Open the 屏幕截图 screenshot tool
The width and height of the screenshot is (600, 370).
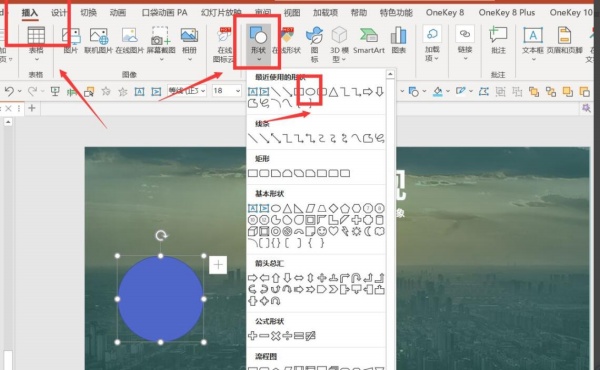(x=161, y=43)
